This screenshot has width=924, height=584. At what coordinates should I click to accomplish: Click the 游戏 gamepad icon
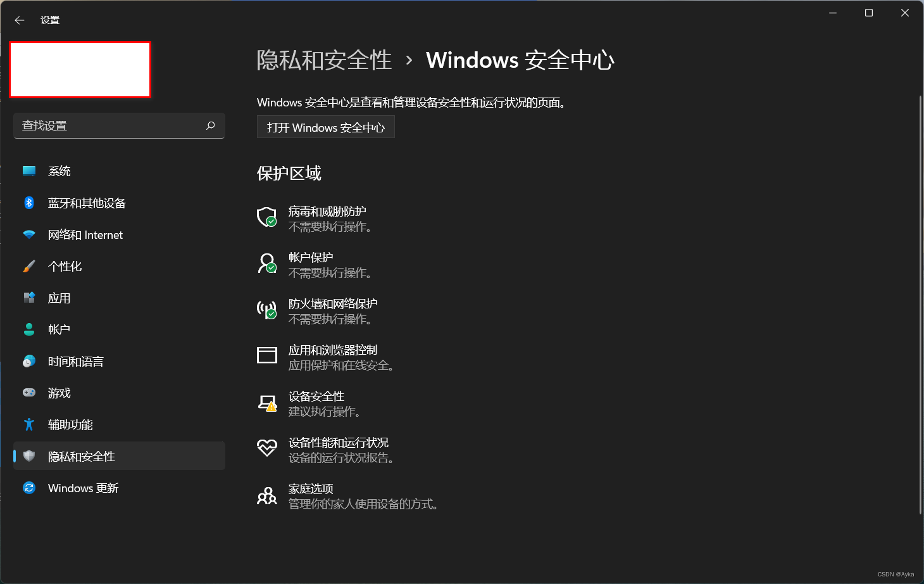click(x=29, y=393)
